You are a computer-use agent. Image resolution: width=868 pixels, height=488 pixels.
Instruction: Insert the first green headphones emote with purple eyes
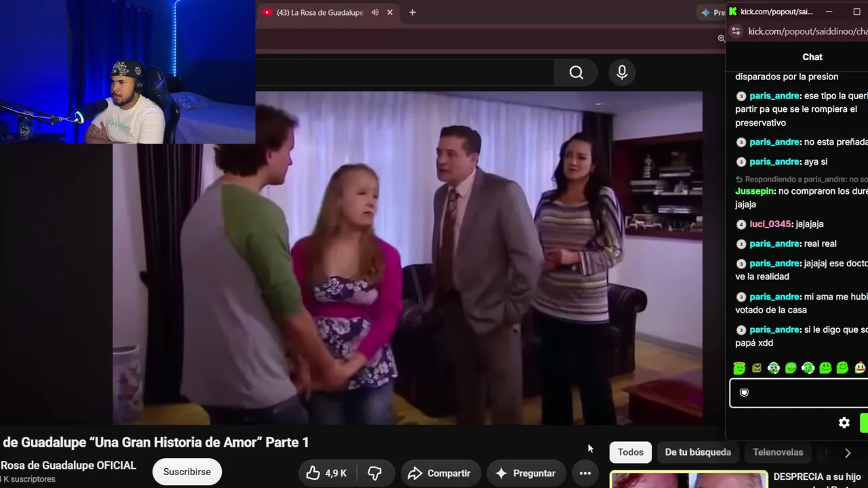[x=774, y=368]
